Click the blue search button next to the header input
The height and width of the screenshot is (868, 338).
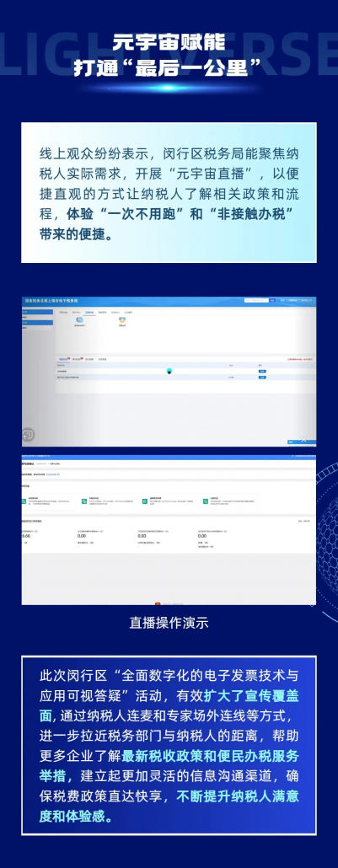(x=272, y=300)
